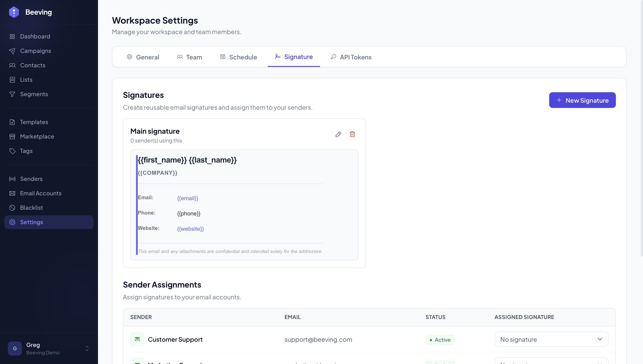This screenshot has height=364, width=643.
Task: Click the {{website}} link in signature preview
Action: coord(190,229)
